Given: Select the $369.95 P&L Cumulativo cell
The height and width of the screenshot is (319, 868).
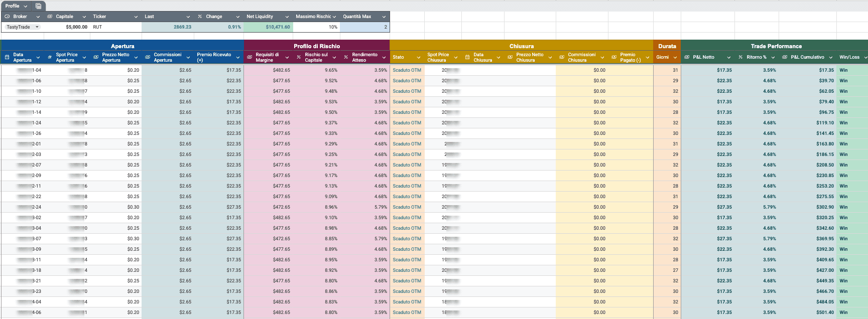Looking at the screenshot, I should pyautogui.click(x=808, y=239).
